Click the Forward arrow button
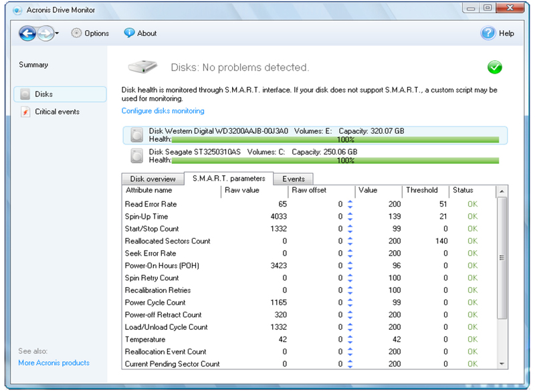This screenshot has height=392, width=535. 45,33
